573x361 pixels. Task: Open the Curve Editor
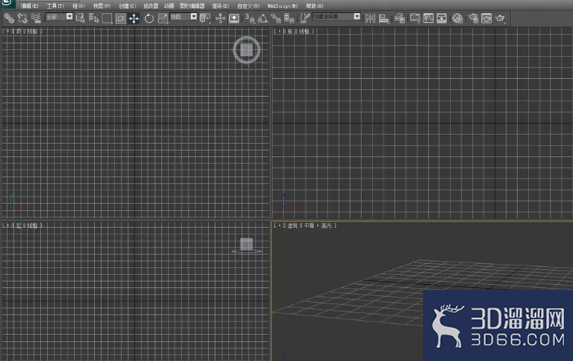tap(428, 18)
